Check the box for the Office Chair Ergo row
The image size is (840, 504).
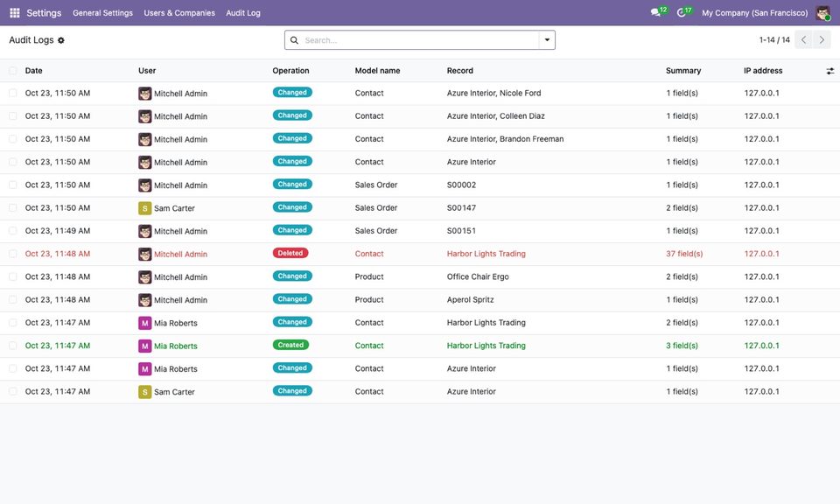[13, 276]
